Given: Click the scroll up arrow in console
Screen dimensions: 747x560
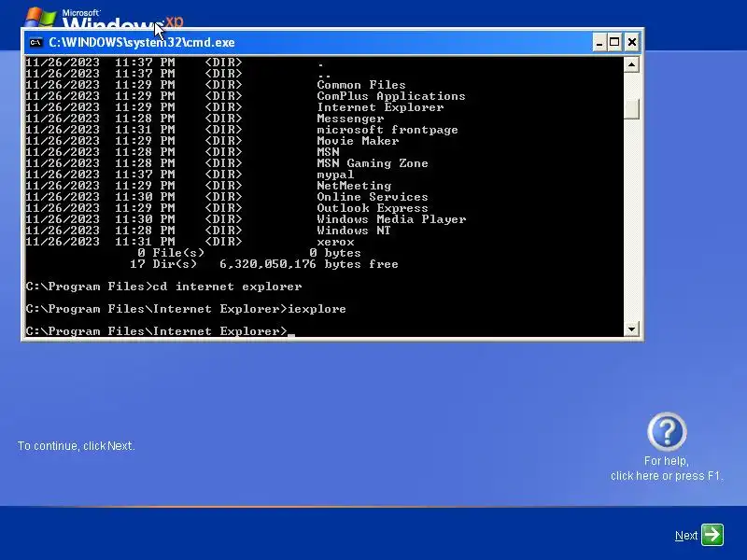Looking at the screenshot, I should (x=631, y=64).
